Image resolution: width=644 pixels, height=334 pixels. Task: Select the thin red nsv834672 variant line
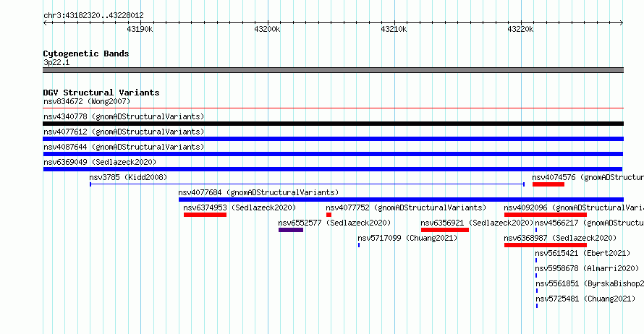333,108
